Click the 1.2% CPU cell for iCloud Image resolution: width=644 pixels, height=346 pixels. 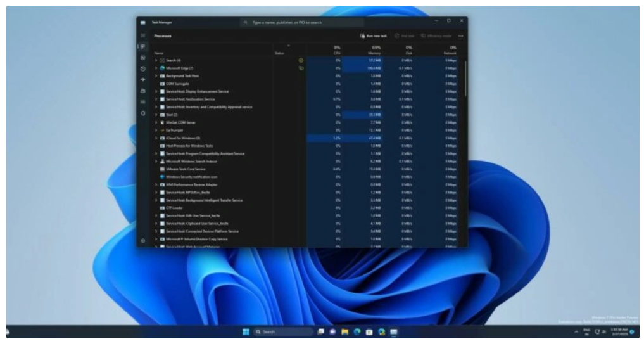pos(324,138)
